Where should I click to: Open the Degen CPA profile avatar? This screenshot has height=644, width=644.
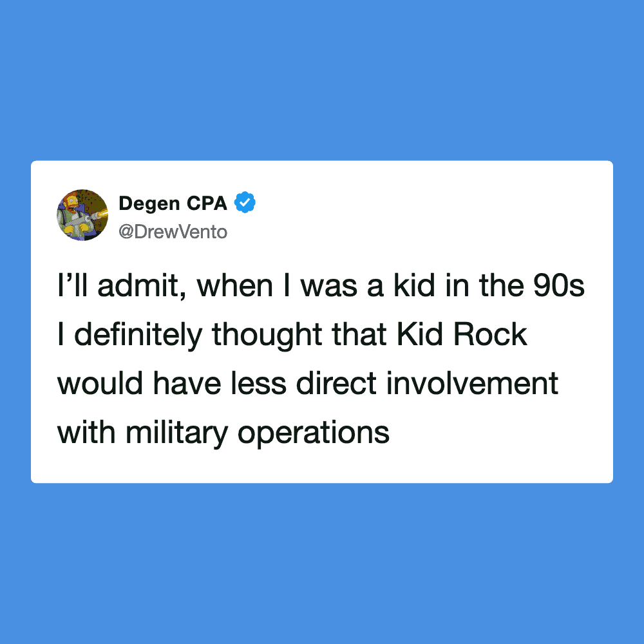pos(82,215)
